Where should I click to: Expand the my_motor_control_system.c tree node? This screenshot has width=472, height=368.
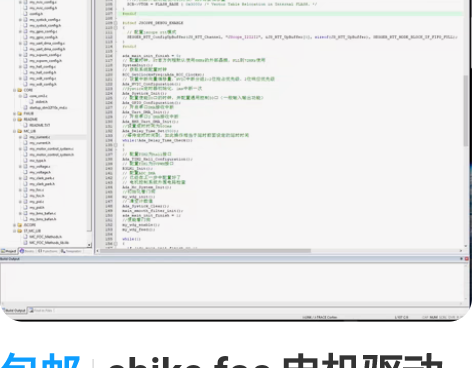click(x=20, y=149)
